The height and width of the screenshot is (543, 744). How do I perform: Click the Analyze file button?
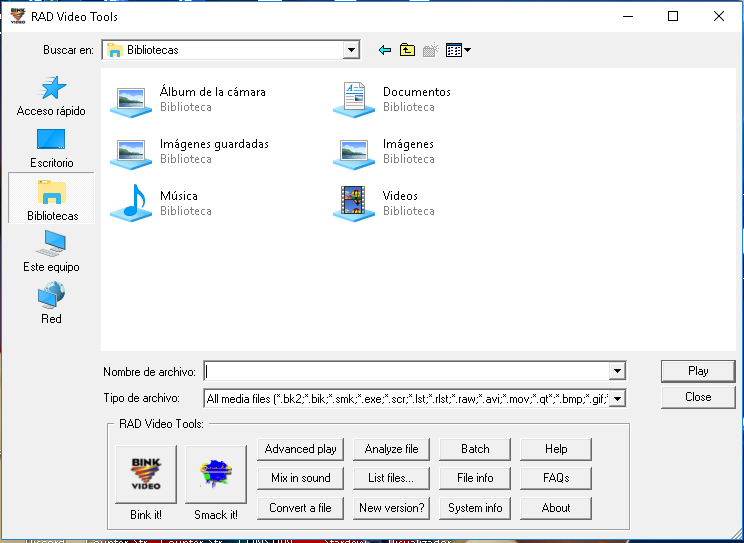391,449
